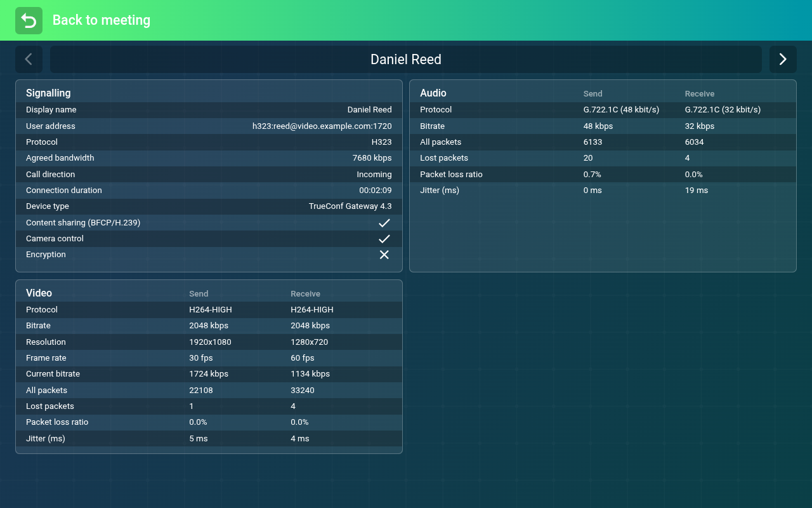Click the Content sharing checkmark icon
This screenshot has width=812, height=508.
click(384, 223)
